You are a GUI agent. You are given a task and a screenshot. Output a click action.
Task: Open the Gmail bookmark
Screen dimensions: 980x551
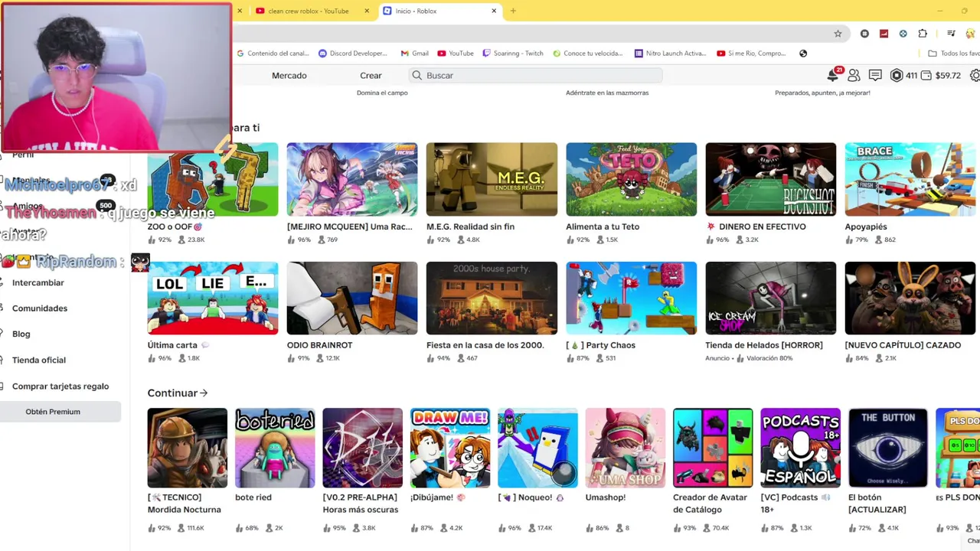(x=414, y=54)
